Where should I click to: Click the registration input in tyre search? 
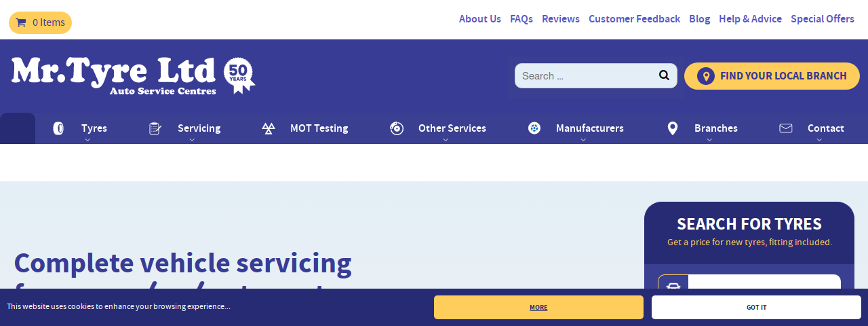click(764, 282)
